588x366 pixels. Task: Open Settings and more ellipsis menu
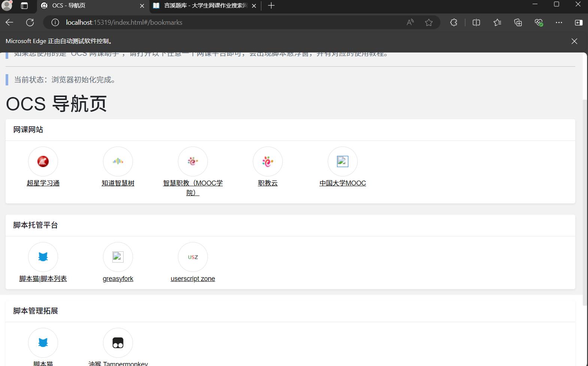coord(559,22)
